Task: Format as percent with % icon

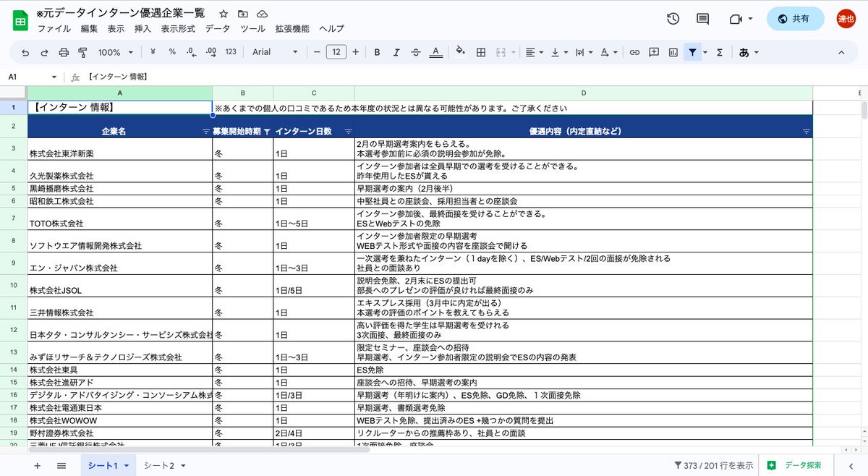Action: pyautogui.click(x=172, y=52)
